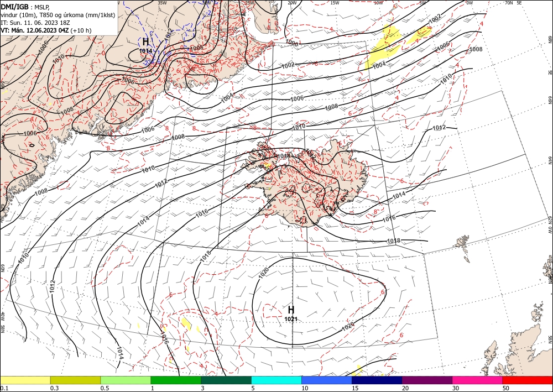Click the H 1021 high pressure marker
The height and width of the screenshot is (392, 553).
tap(291, 313)
